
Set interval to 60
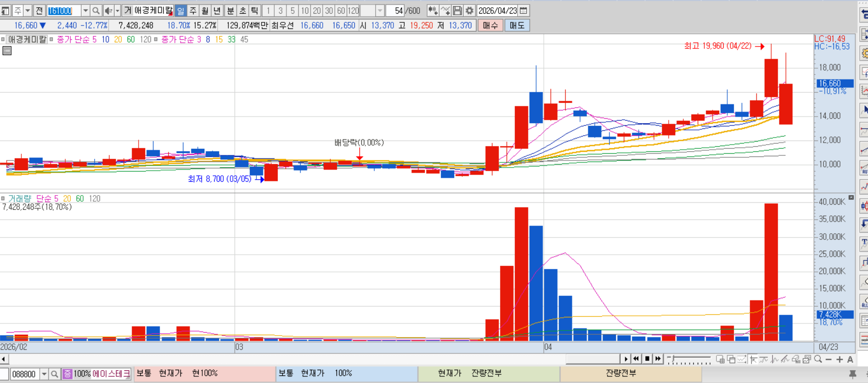341,11
